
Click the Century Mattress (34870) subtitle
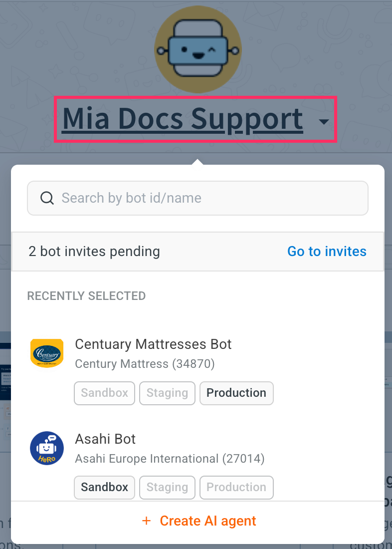tap(145, 364)
